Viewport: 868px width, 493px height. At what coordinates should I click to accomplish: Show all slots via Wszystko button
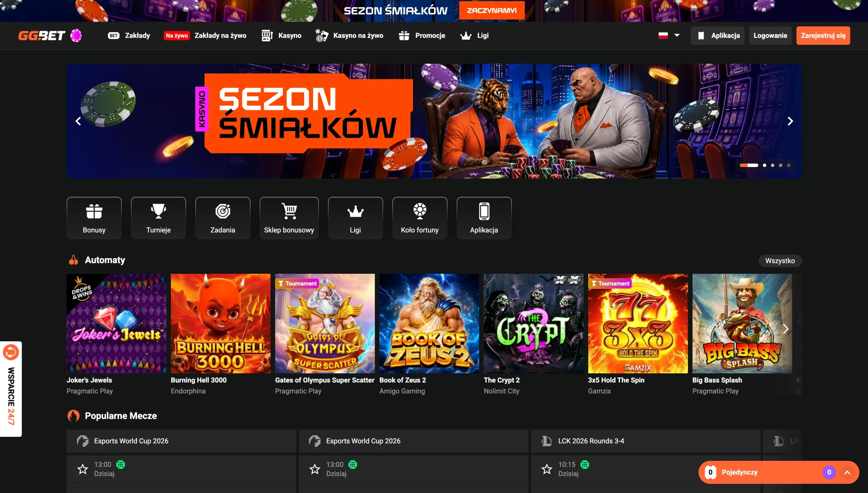point(780,261)
